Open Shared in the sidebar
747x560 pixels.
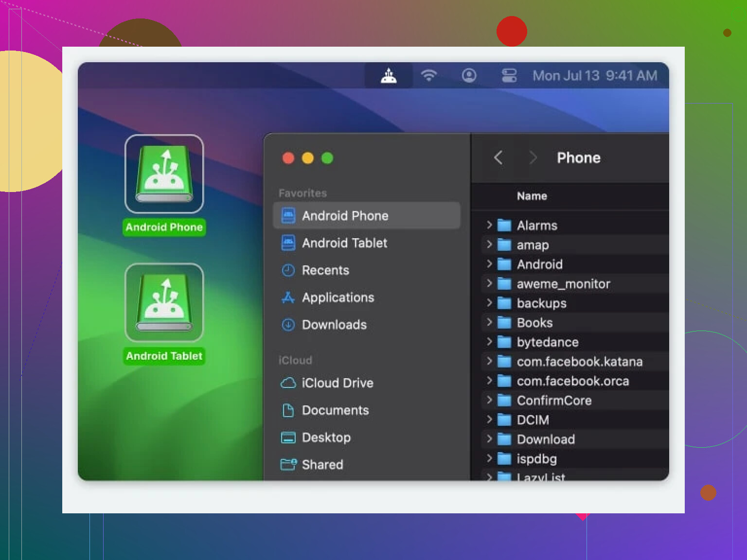click(367, 464)
